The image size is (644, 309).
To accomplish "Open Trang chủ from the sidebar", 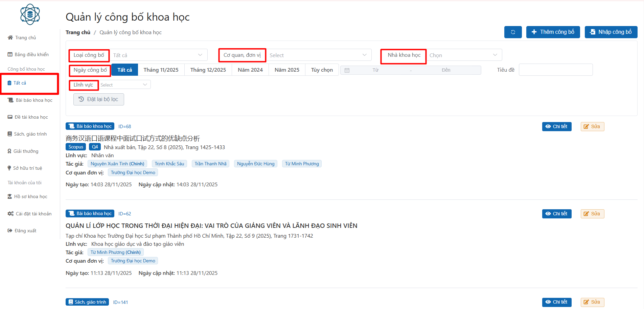I will tap(25, 38).
